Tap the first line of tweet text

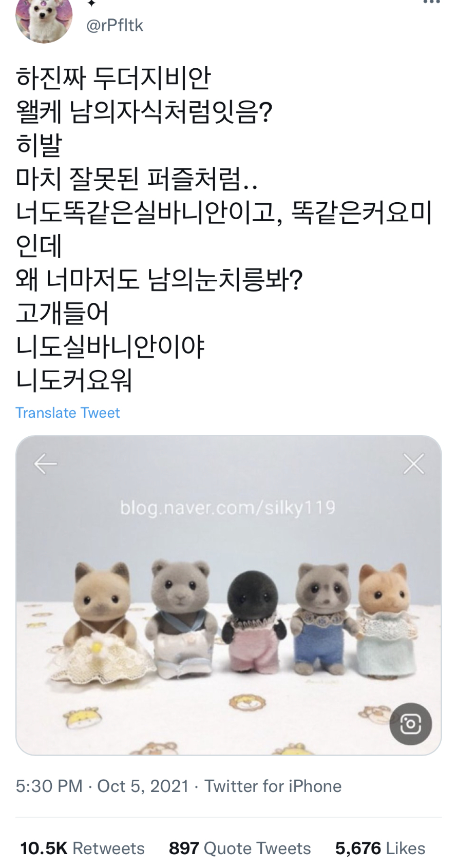coord(113,78)
